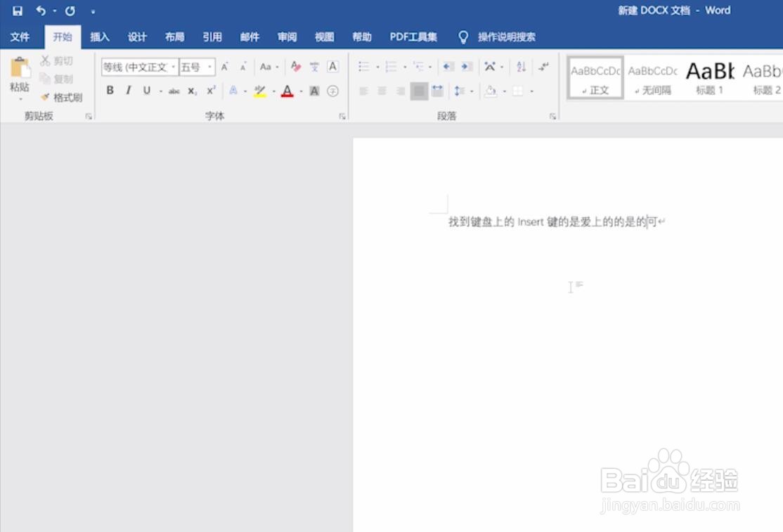Open the font size dropdown
The width and height of the screenshot is (783, 532).
pyautogui.click(x=209, y=66)
